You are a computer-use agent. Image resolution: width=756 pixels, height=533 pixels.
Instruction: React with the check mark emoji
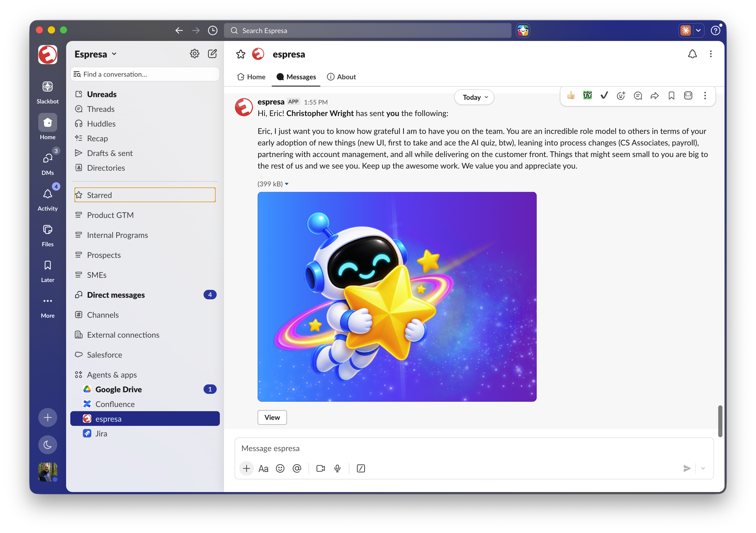tap(604, 96)
